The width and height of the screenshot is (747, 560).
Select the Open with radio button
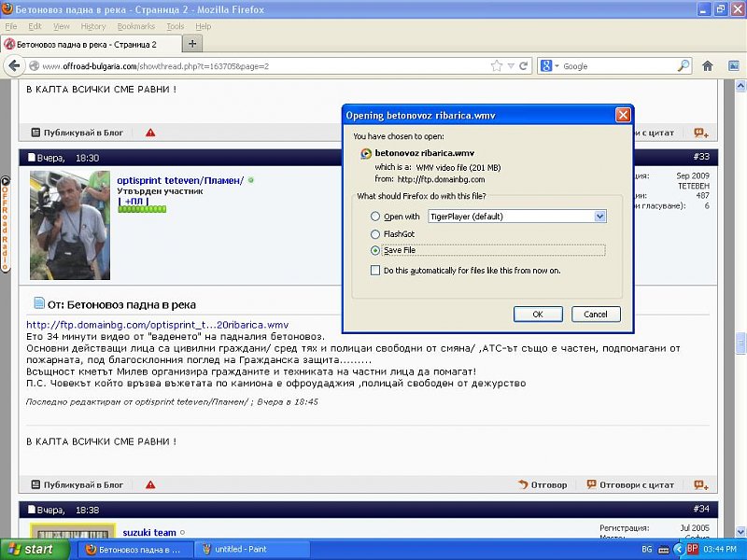(x=375, y=217)
